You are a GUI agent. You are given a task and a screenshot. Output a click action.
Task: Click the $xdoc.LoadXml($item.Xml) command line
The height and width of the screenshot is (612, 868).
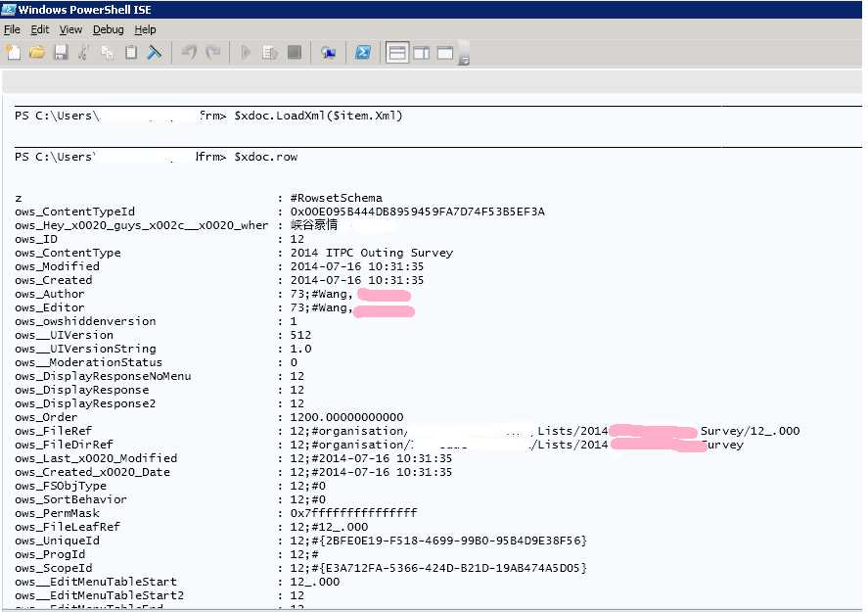(318, 116)
